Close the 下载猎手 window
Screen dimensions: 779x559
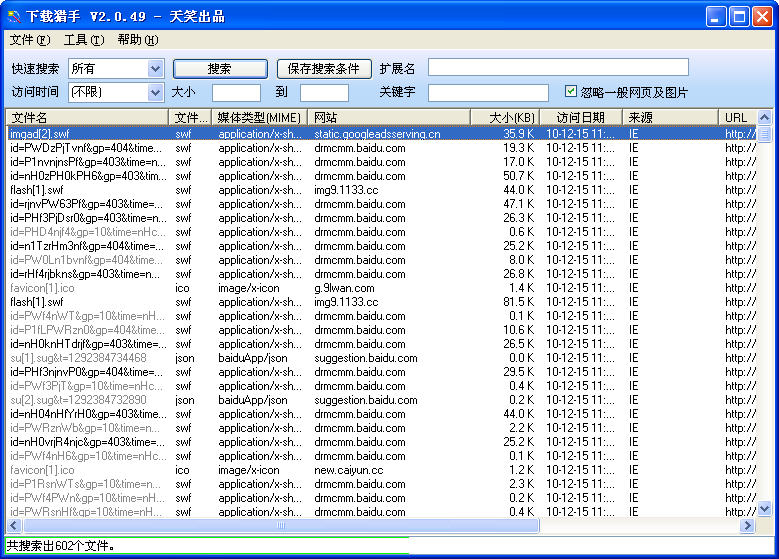762,17
